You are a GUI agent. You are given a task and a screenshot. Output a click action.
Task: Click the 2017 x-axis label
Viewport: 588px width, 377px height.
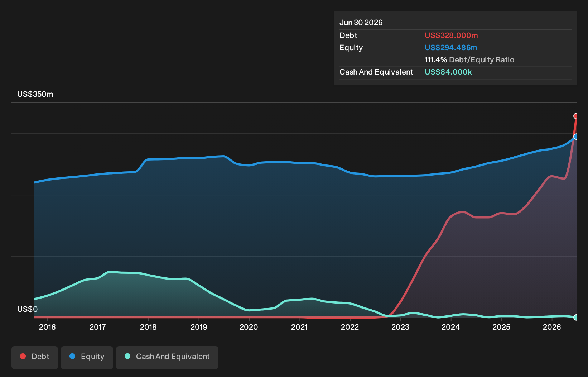pyautogui.click(x=98, y=327)
